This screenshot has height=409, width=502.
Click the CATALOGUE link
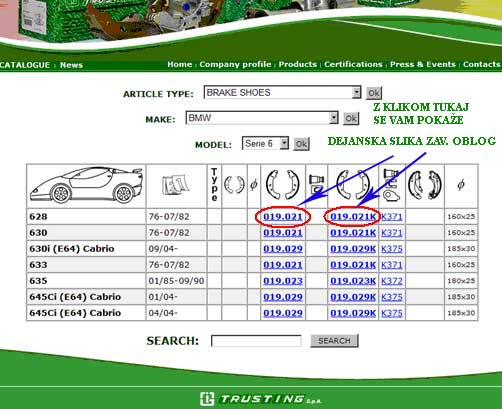(24, 65)
